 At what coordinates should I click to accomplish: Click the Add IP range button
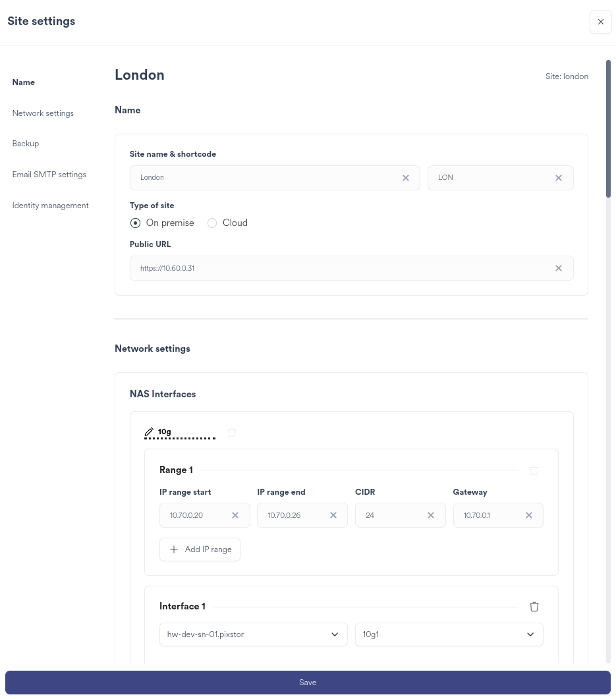(x=200, y=549)
